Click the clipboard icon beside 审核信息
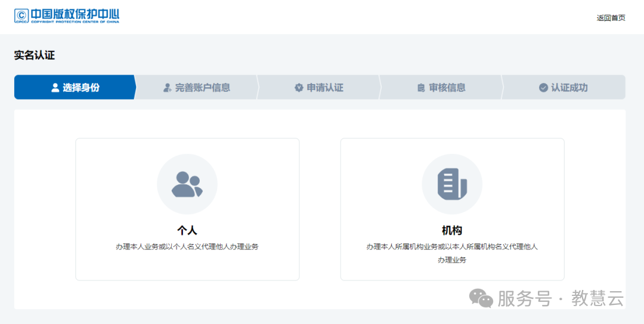Screen dimensions: 644x324 (x=421, y=88)
